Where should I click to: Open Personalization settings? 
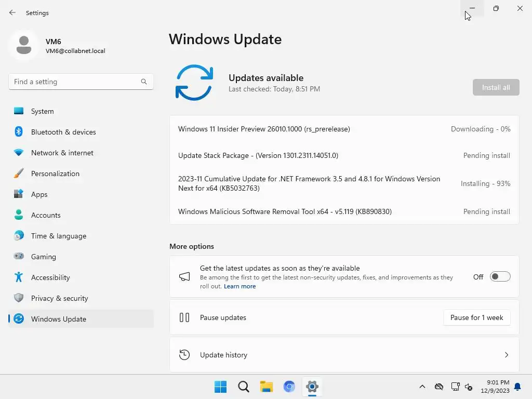point(81,174)
